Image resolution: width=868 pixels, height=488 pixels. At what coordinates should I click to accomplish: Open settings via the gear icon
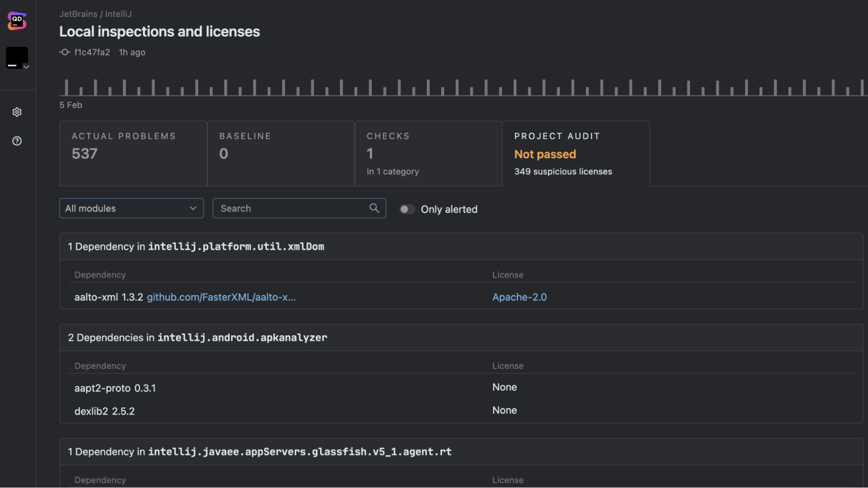[x=17, y=112]
